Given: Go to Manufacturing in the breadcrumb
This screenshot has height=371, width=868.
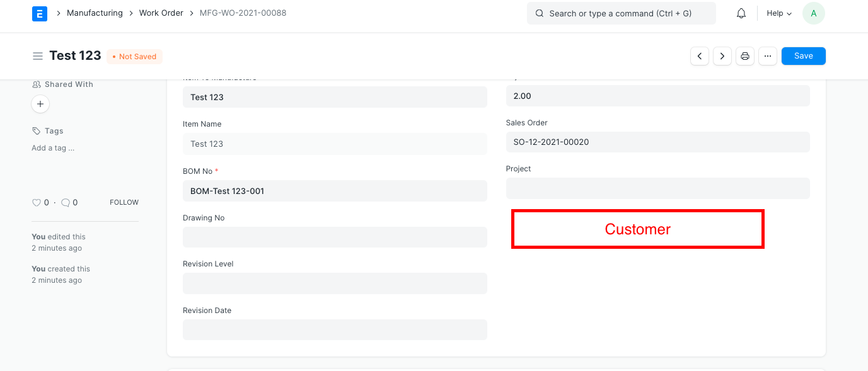Looking at the screenshot, I should pos(95,13).
